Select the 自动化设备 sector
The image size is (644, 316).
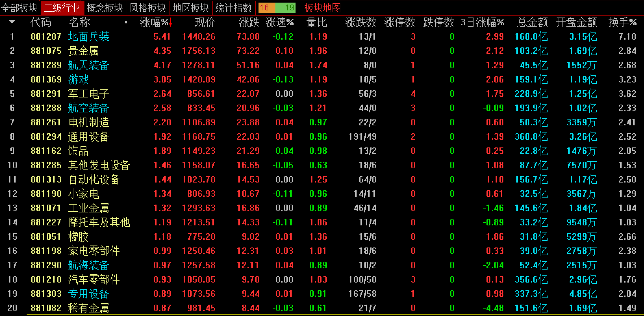[x=94, y=179]
